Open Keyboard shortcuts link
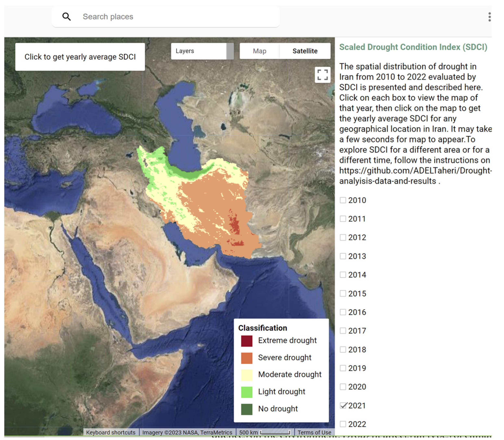 (111, 432)
